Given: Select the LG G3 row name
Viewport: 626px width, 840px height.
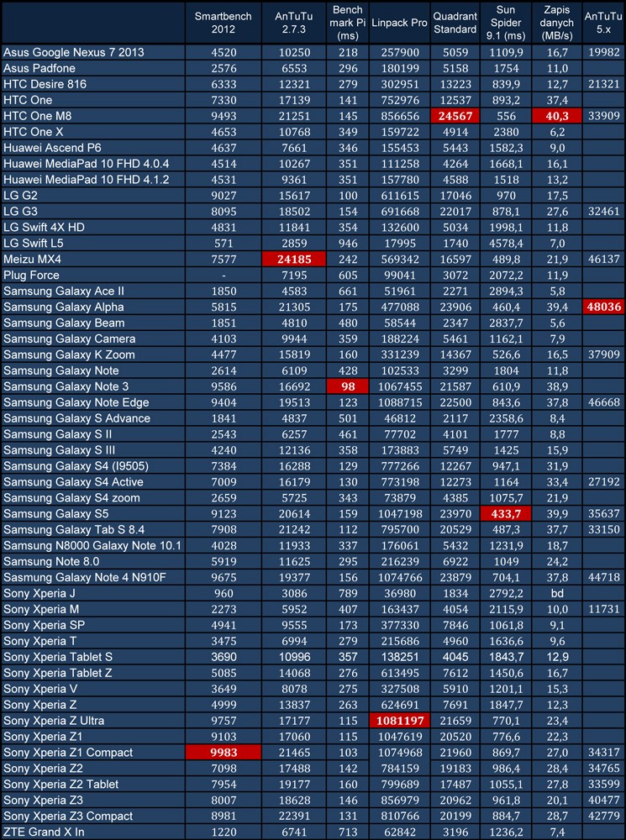Looking at the screenshot, I should [20, 211].
